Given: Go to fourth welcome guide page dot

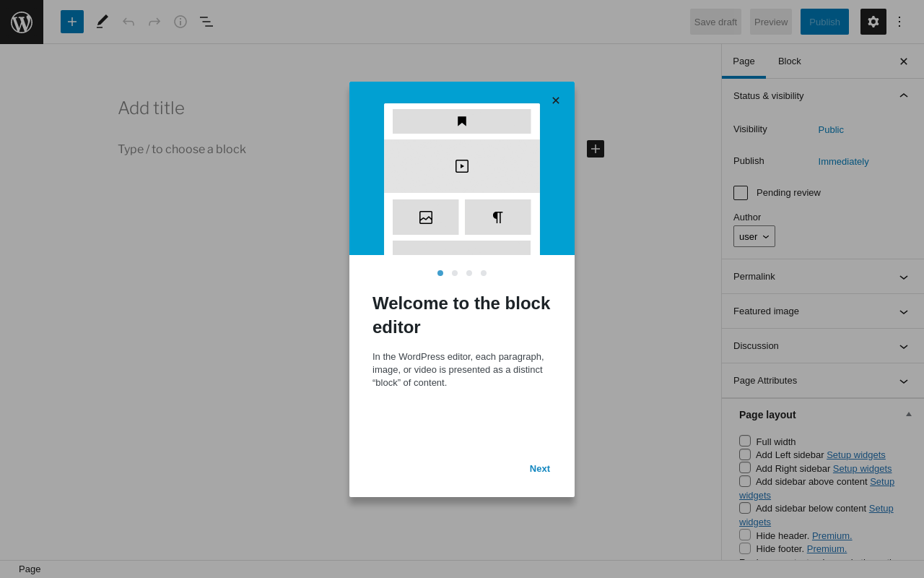Looking at the screenshot, I should [x=484, y=273].
